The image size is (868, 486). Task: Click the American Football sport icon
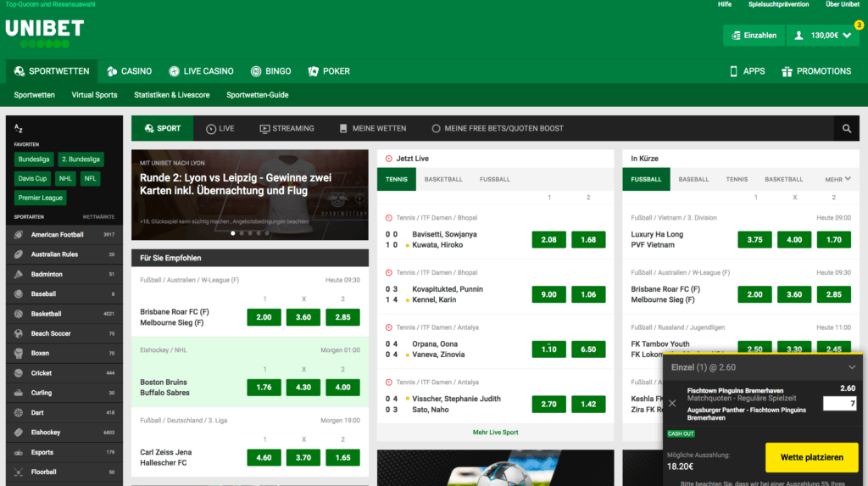click(x=19, y=234)
